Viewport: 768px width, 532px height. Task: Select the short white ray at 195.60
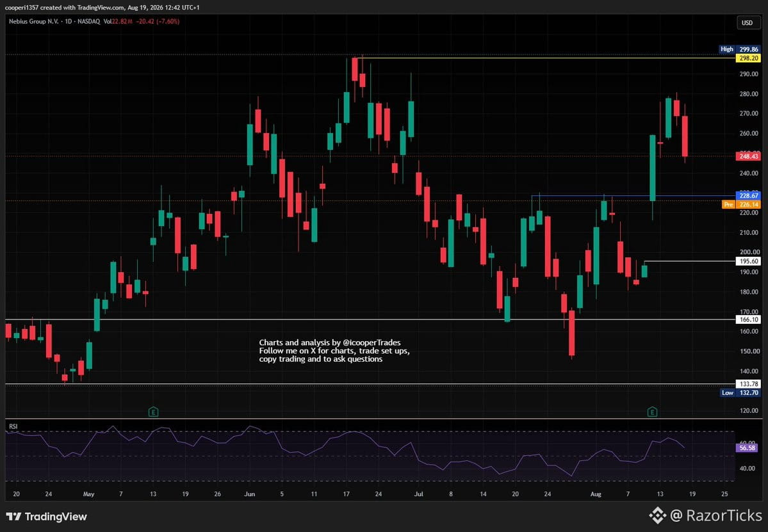(x=690, y=261)
